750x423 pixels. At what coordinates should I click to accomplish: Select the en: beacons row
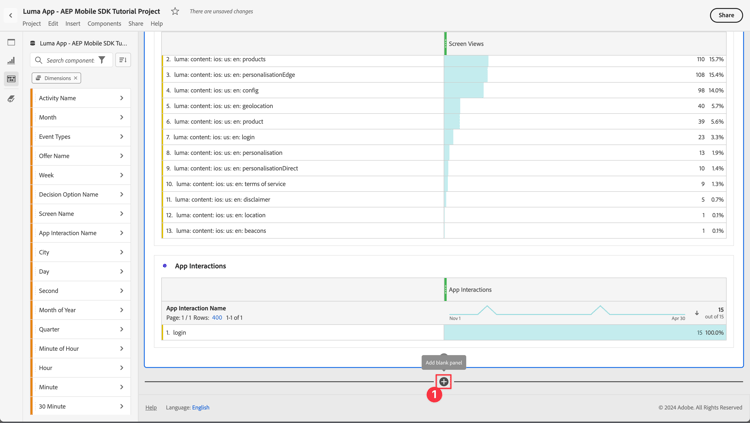coord(444,231)
